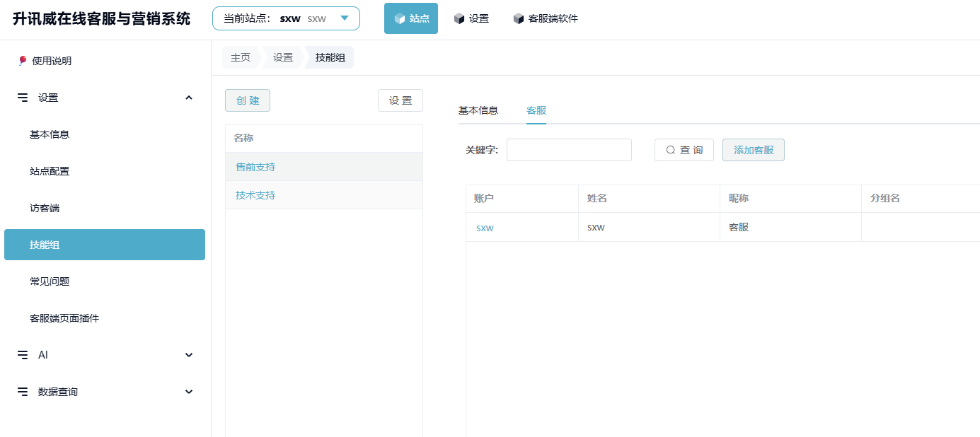Viewport: 980px width, 437px height.
Task: Select 技术支持 skill group in list
Action: (255, 195)
